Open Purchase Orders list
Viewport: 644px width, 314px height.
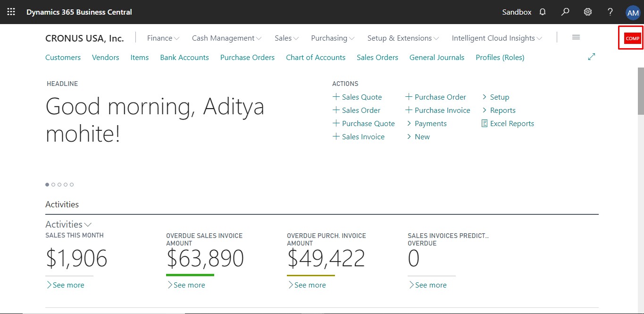point(247,57)
